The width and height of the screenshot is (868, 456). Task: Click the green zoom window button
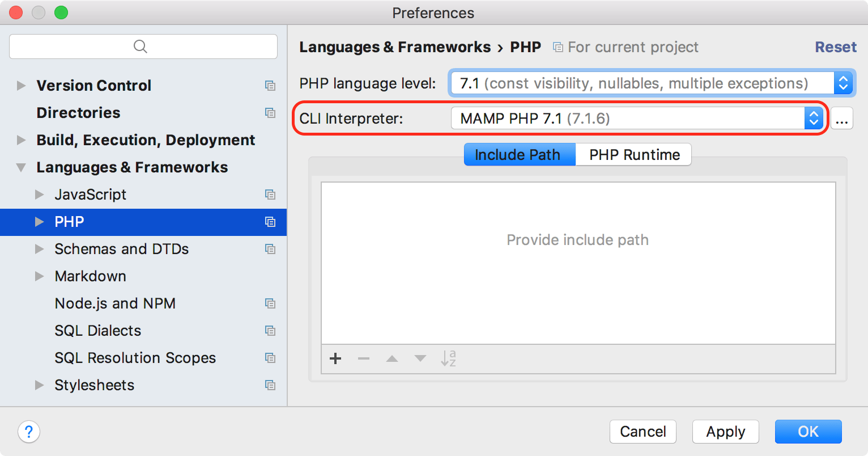(61, 12)
